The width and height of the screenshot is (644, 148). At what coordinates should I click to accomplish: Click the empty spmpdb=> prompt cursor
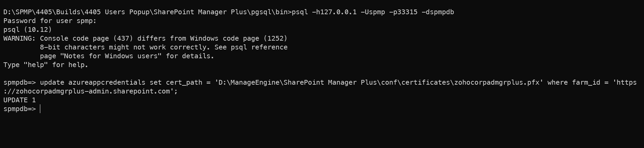(40, 109)
